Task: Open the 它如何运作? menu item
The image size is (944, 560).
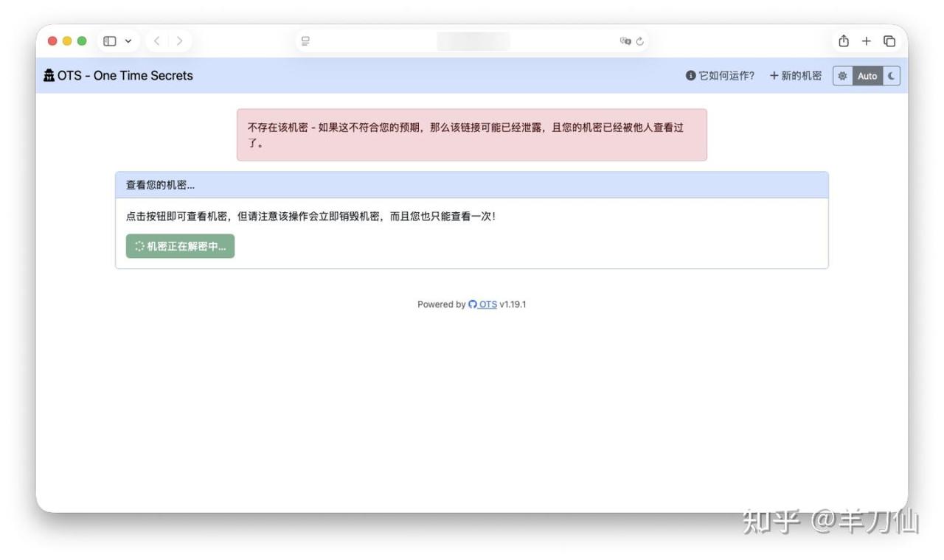Action: tap(720, 76)
